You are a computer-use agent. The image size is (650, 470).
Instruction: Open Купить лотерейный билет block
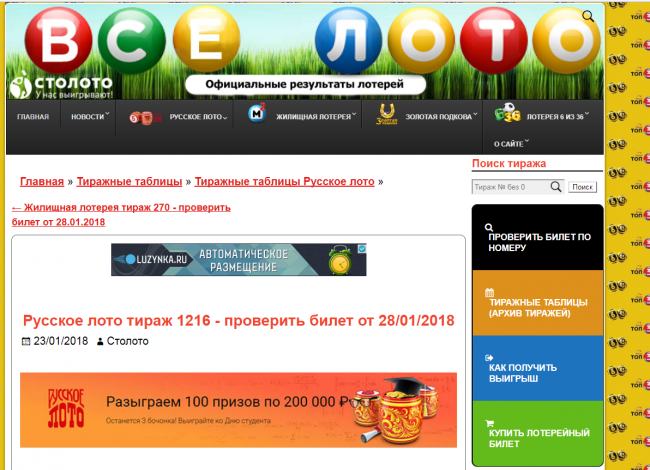[538, 434]
